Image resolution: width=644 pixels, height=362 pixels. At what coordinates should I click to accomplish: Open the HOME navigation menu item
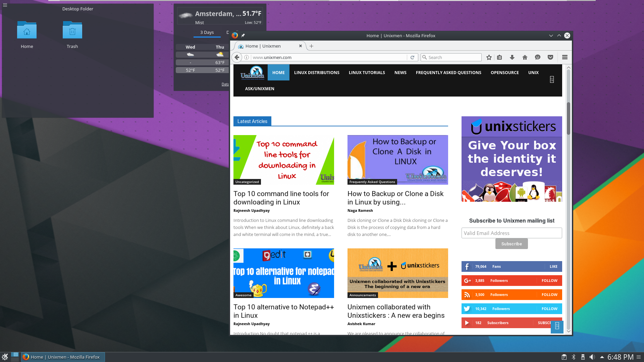click(x=278, y=72)
